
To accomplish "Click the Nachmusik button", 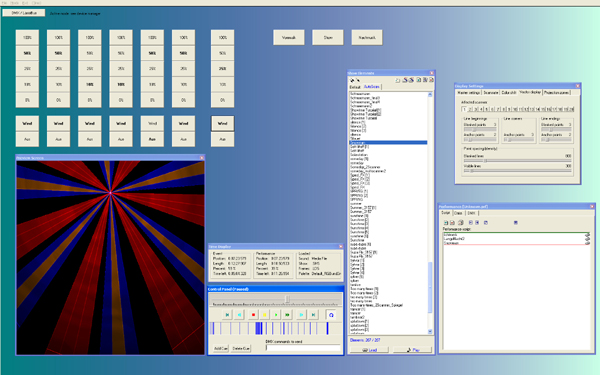I will (x=367, y=38).
